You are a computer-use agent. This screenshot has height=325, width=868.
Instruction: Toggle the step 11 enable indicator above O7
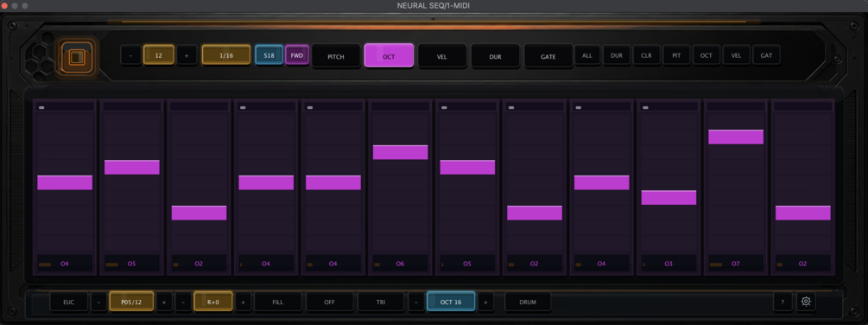point(736,107)
